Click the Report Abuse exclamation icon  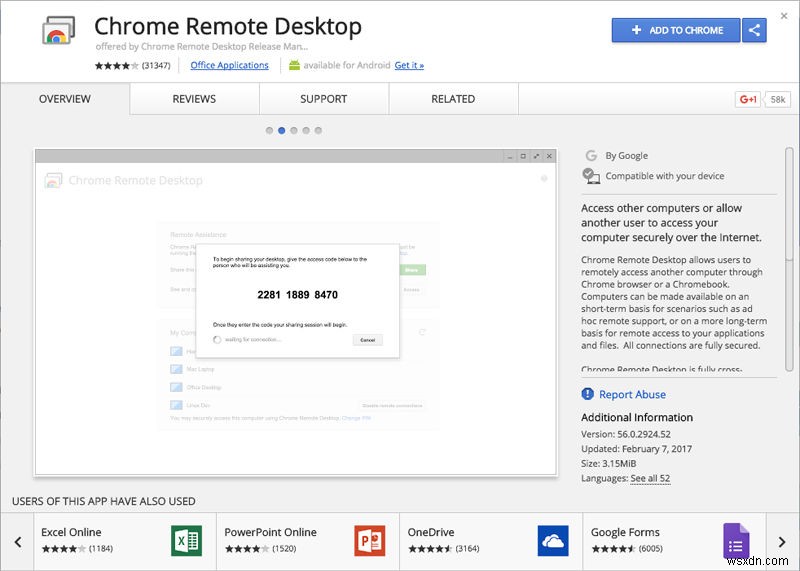coord(587,394)
